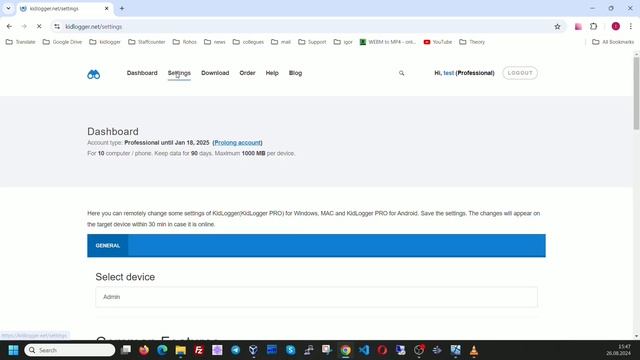The image size is (640, 360).
Task: Open File Explorer from the taskbar
Action: (x=180, y=350)
